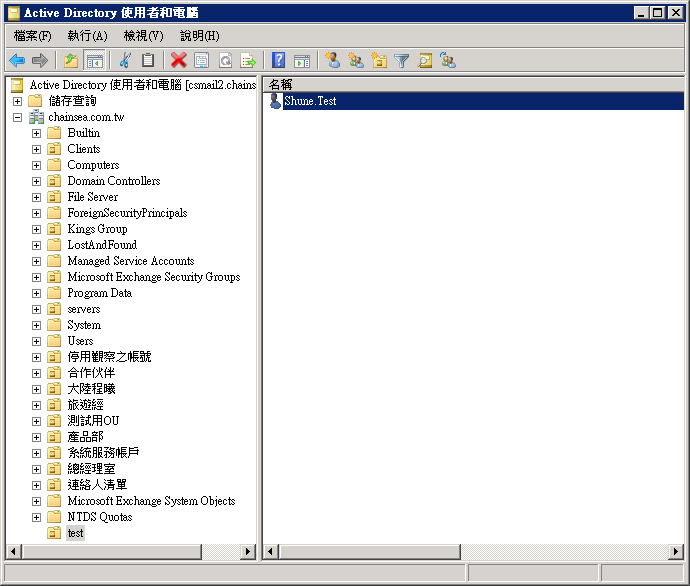Click the red X Delete icon
The image size is (690, 586).
pyautogui.click(x=179, y=60)
